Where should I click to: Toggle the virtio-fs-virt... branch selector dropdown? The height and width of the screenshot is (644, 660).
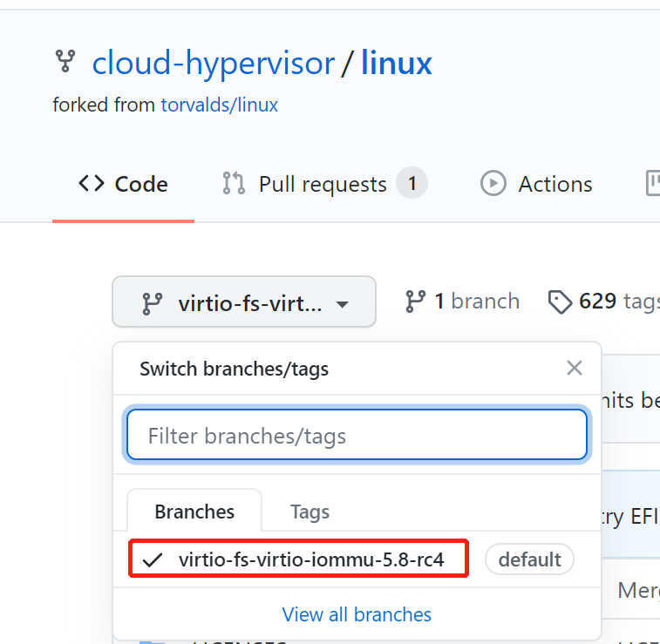244,302
